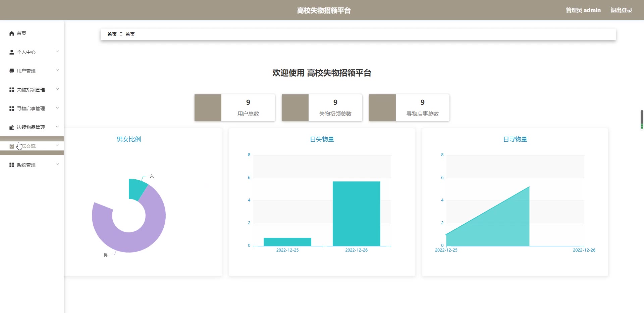Open the 系统管理 menu label
Viewport: 644px width, 313px height.
tap(26, 165)
